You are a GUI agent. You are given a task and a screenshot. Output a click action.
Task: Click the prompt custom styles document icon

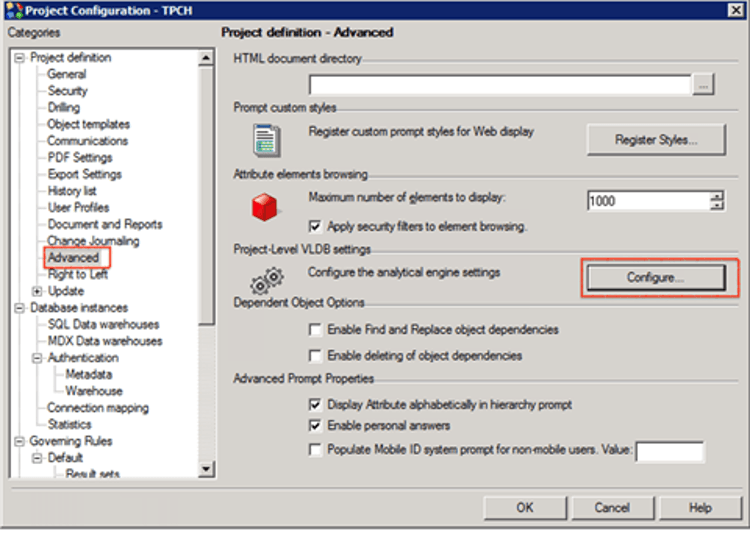(265, 139)
